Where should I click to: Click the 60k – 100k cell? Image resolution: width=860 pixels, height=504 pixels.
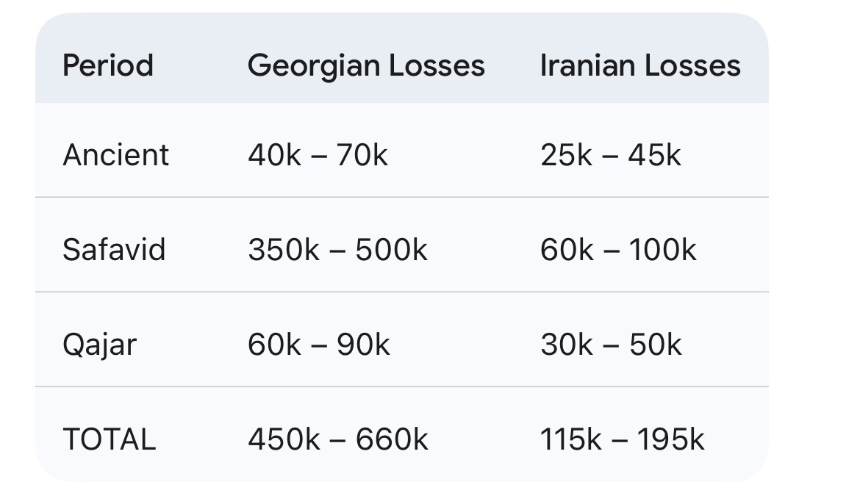pyautogui.click(x=617, y=250)
